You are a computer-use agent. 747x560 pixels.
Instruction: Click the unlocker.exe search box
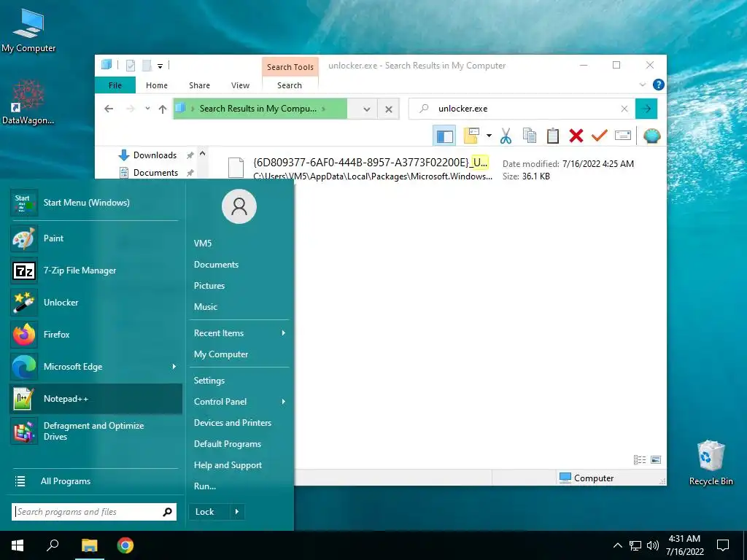pyautogui.click(x=522, y=109)
